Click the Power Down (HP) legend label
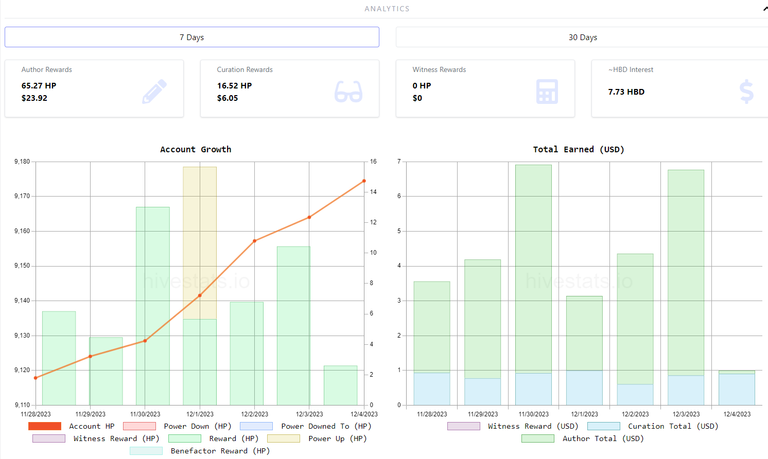 pyautogui.click(x=197, y=426)
